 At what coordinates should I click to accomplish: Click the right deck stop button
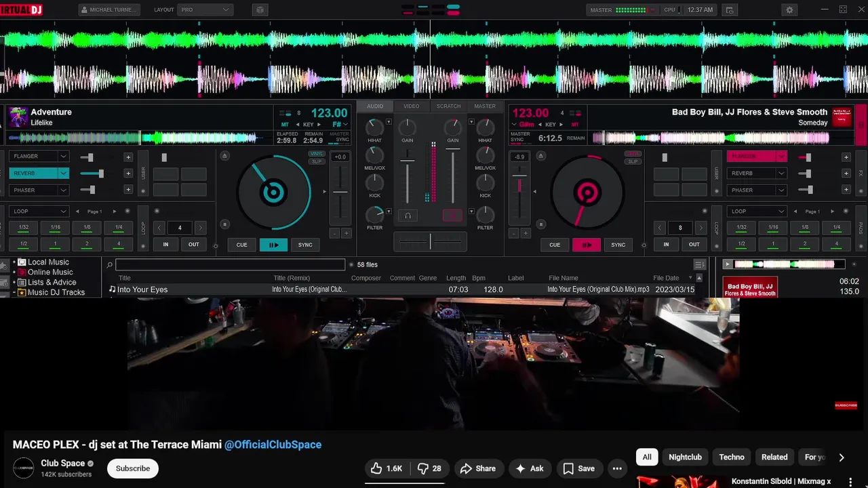click(x=541, y=224)
